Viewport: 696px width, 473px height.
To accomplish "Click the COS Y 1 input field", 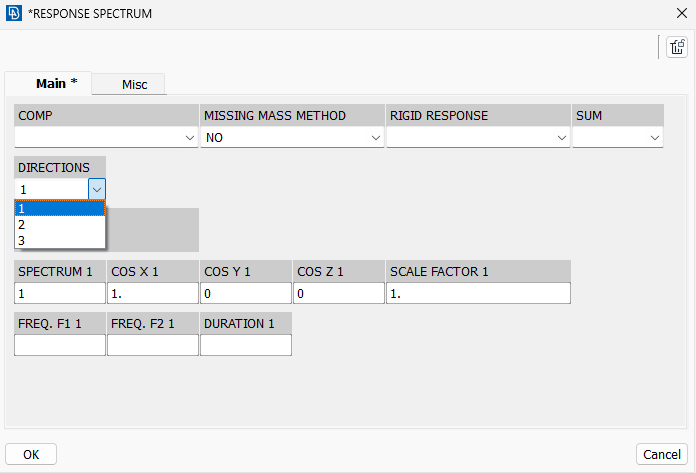I will click(x=246, y=293).
